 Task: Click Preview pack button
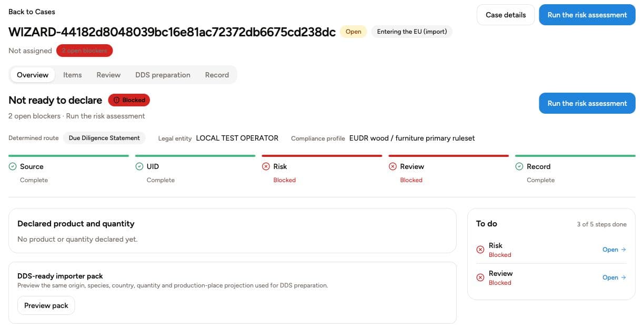click(46, 305)
